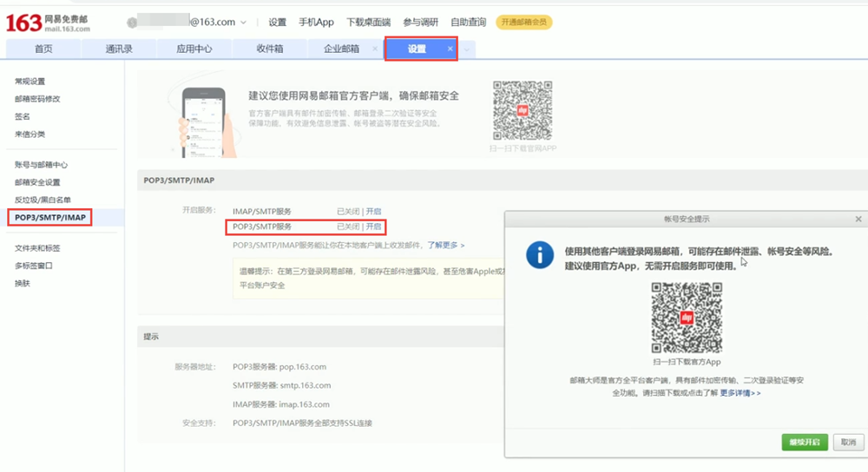
Task: Switch to the 首页 tab
Action: (x=43, y=49)
